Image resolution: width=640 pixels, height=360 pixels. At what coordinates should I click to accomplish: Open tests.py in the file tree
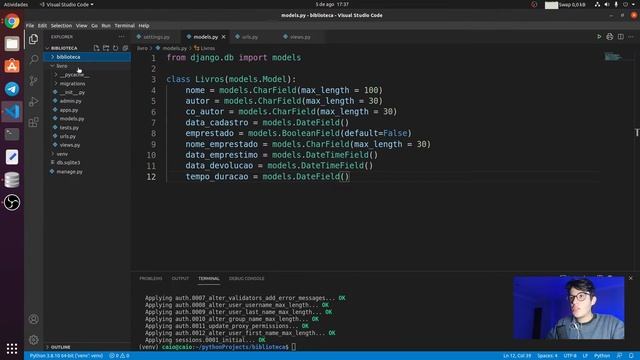(87, 127)
